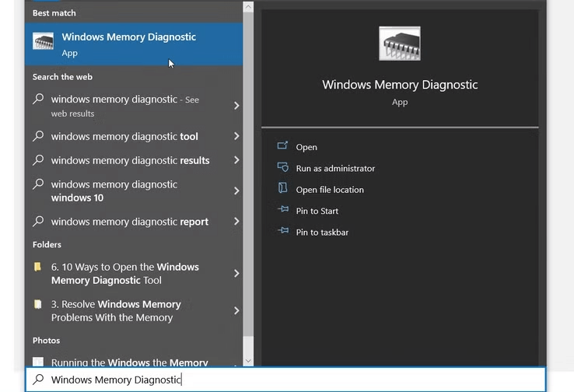574x392 pixels.
Task: Expand the 'windows memory diagnostic results' suggestion arrow
Action: coord(236,160)
